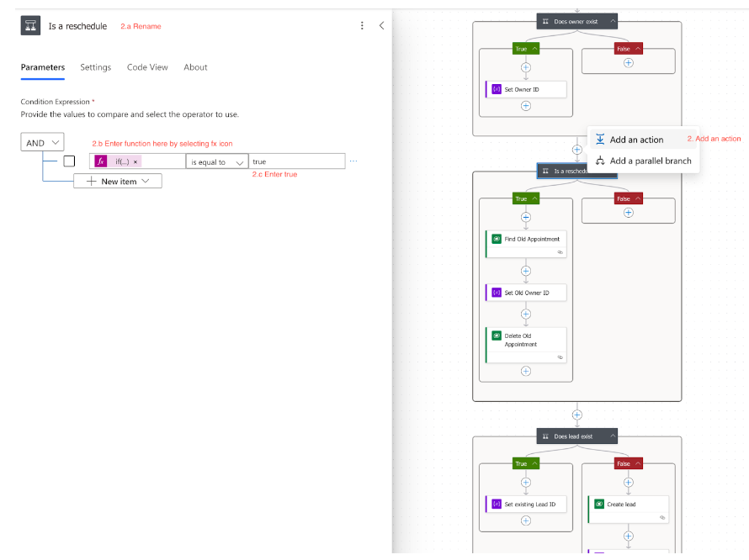This screenshot has height=560, width=749.
Task: Open the AND operator dropdown
Action: [x=43, y=143]
